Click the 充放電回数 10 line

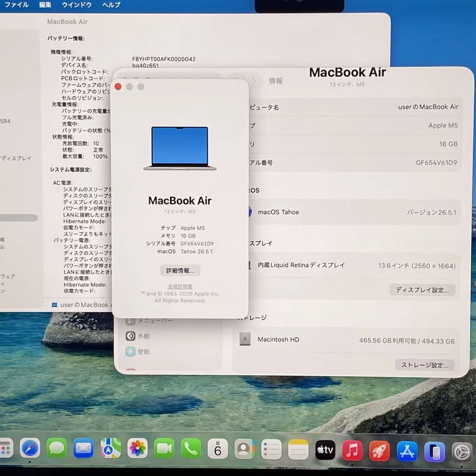point(81,143)
